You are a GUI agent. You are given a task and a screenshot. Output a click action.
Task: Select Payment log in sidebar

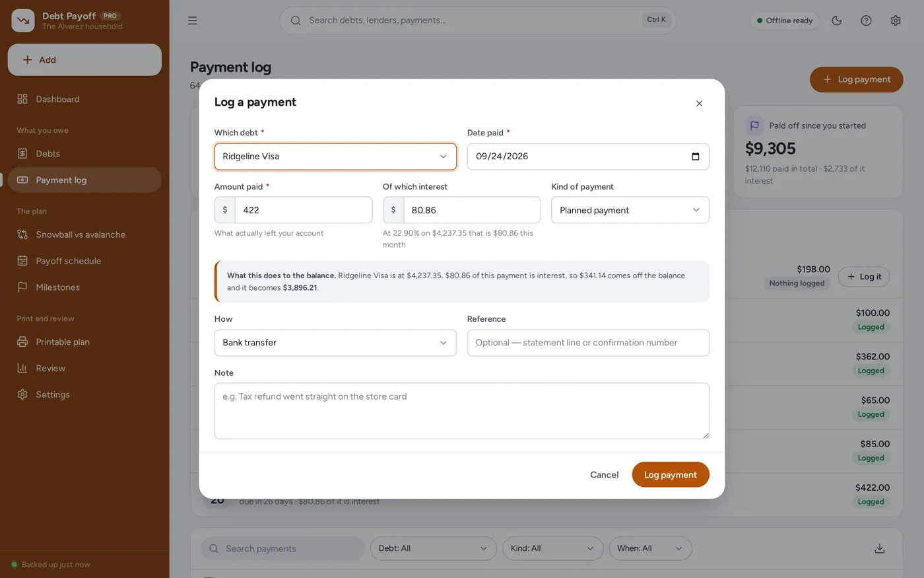(x=84, y=180)
